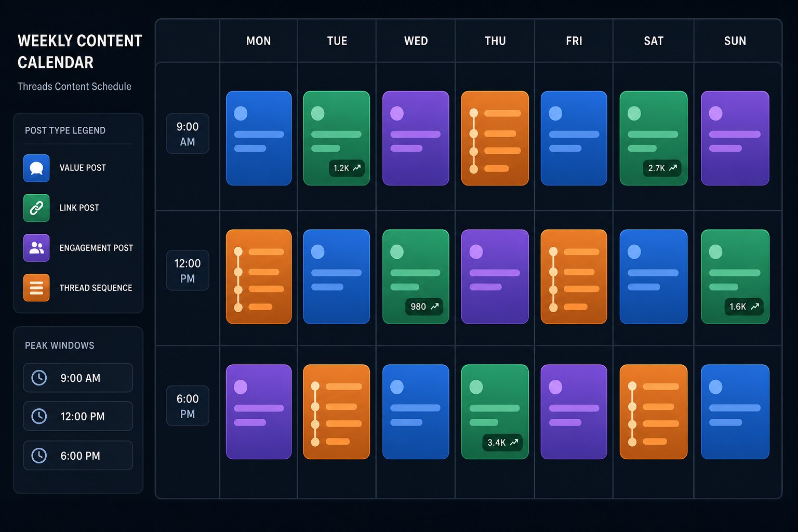Click the clock icon beside 9:00 AM
The height and width of the screenshot is (532, 798).
[x=39, y=378]
